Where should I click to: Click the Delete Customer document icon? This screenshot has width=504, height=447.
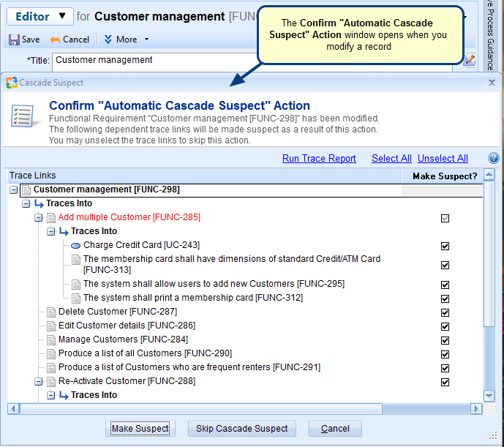point(50,312)
